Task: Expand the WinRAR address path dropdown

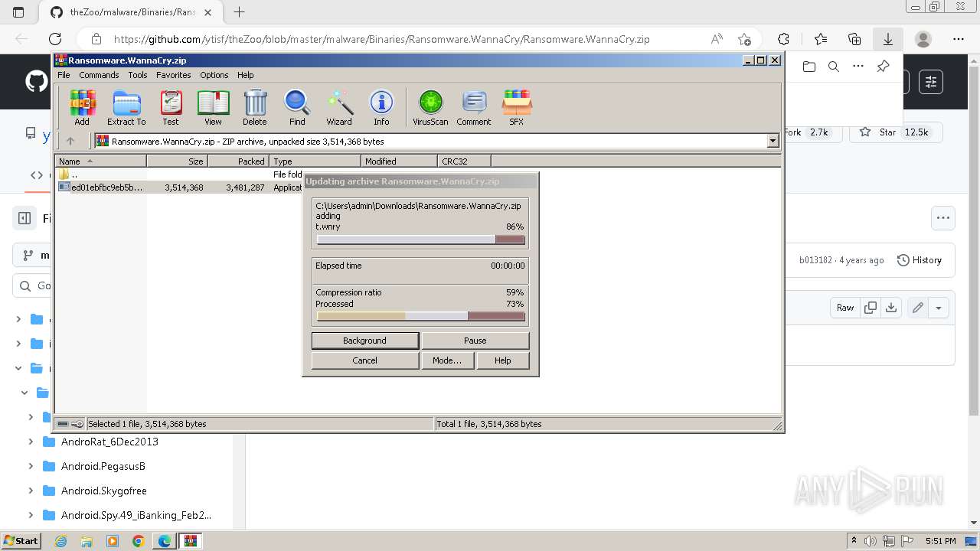Action: point(773,141)
